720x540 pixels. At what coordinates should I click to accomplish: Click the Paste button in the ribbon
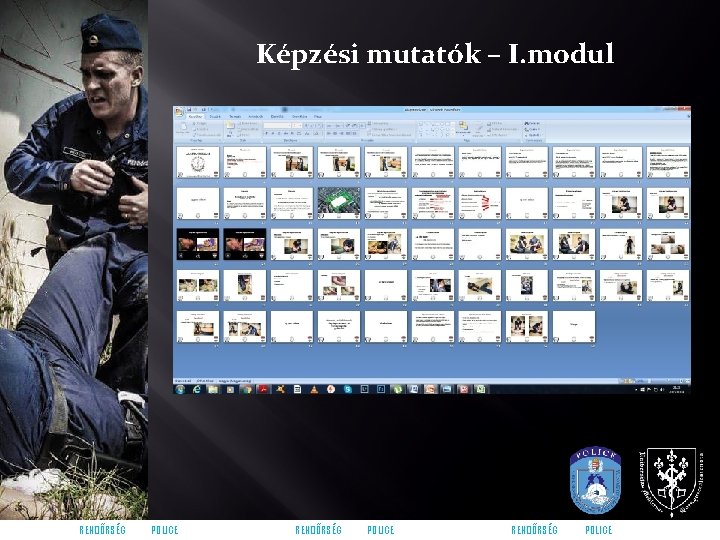pyautogui.click(x=183, y=129)
